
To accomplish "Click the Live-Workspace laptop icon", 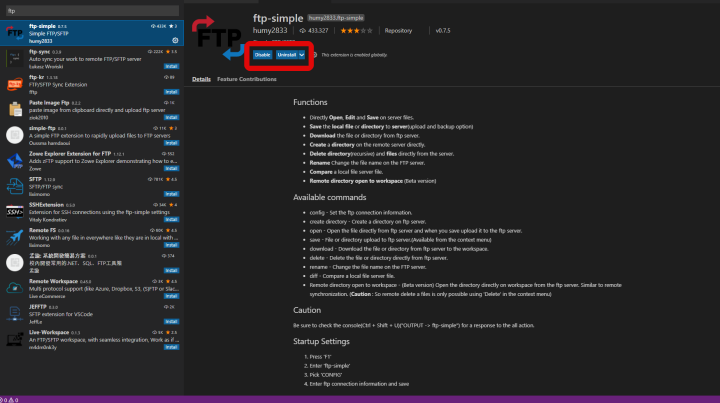I will [15, 339].
